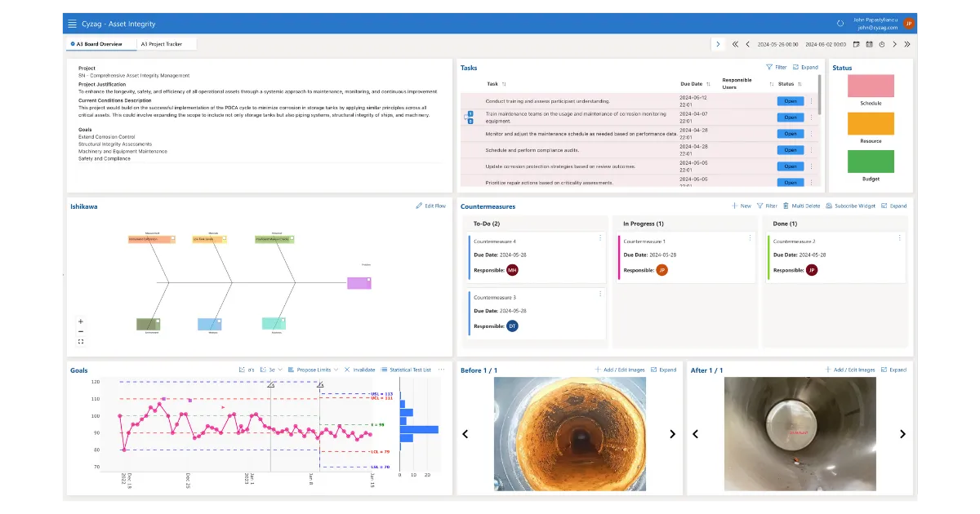Open the 3σ dropdown in Goals
This screenshot has width=980, height=514.
pos(271,370)
